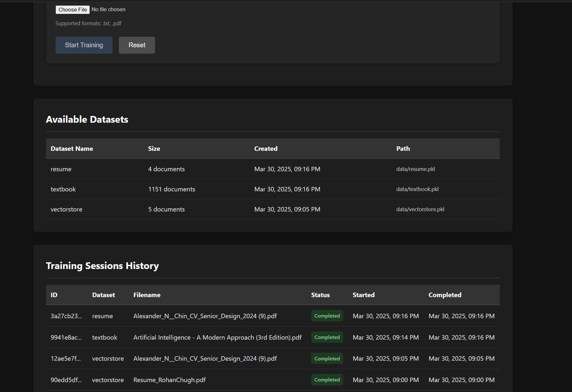The image size is (572, 392).
Task: Click Completed status badge for session 12ae5e7f
Action: [x=327, y=358]
